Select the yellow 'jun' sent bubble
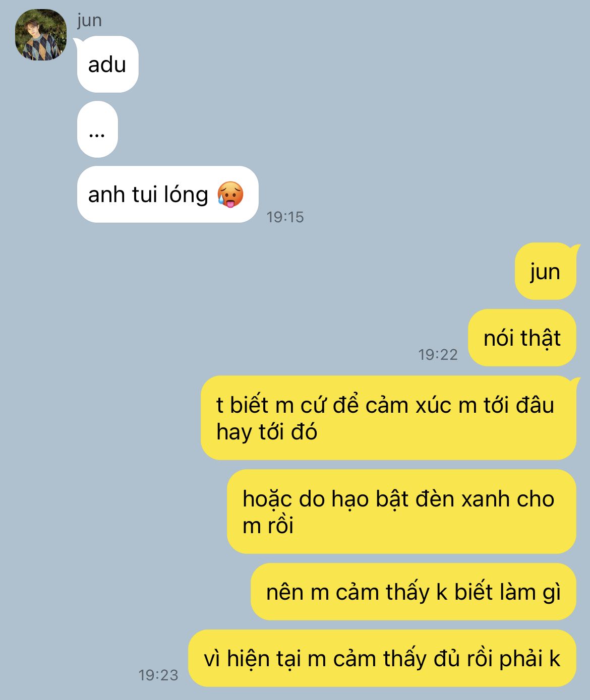 pos(545,272)
